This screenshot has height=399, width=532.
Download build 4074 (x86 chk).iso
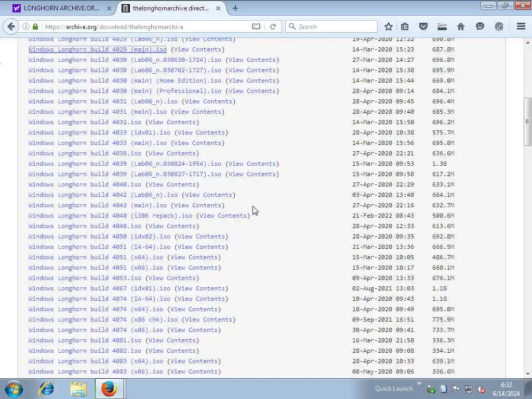point(103,320)
